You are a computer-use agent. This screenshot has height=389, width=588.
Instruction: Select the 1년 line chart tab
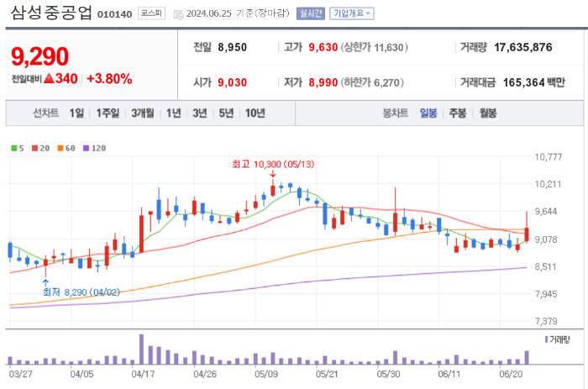(174, 113)
